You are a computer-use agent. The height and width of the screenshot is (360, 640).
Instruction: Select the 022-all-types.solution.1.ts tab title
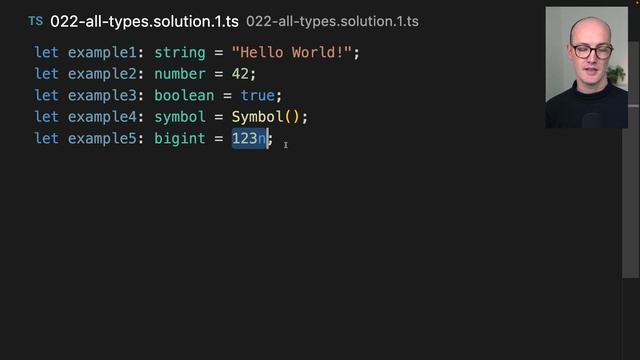[x=144, y=22]
